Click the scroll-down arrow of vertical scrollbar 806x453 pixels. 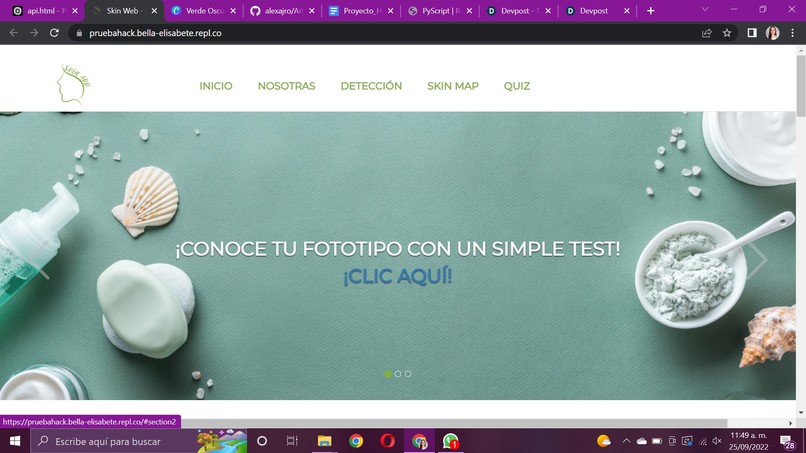tap(801, 412)
